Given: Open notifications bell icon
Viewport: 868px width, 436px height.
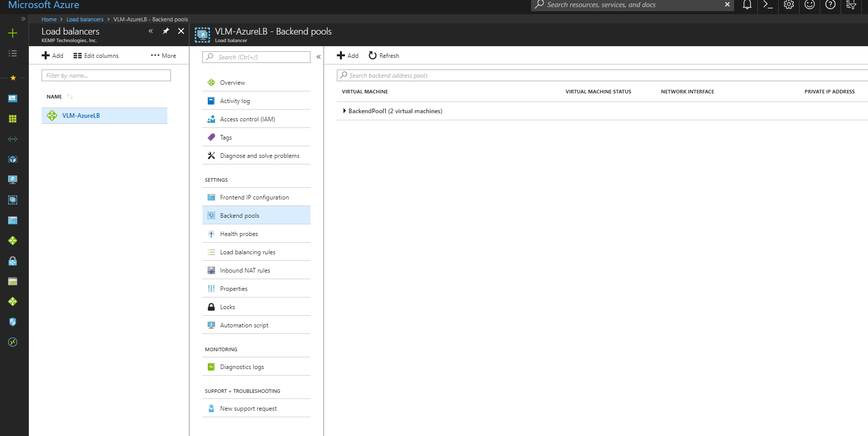Looking at the screenshot, I should click(x=747, y=5).
